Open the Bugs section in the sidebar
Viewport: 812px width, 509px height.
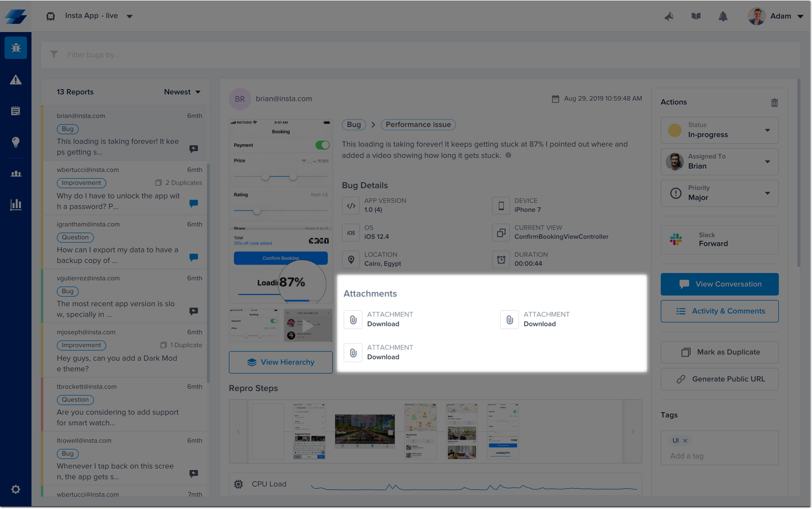[15, 48]
